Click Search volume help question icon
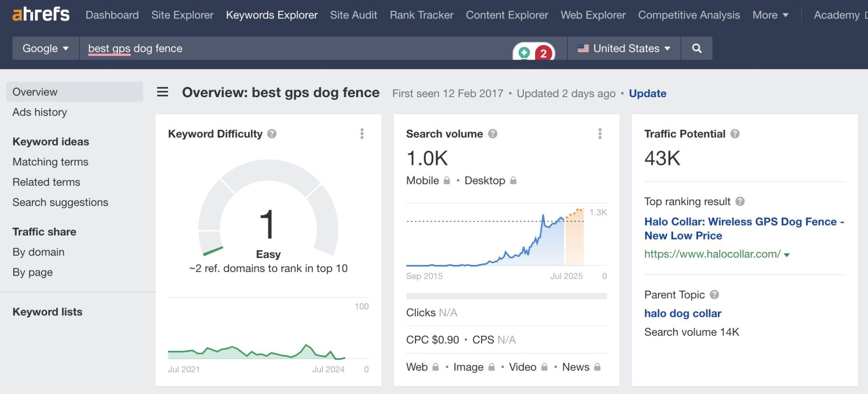This screenshot has width=868, height=394. tap(493, 134)
